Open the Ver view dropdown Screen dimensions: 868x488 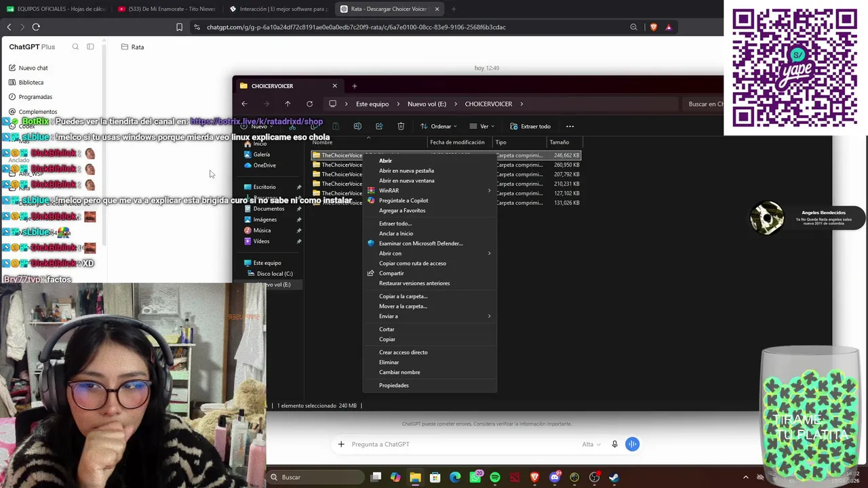484,126
